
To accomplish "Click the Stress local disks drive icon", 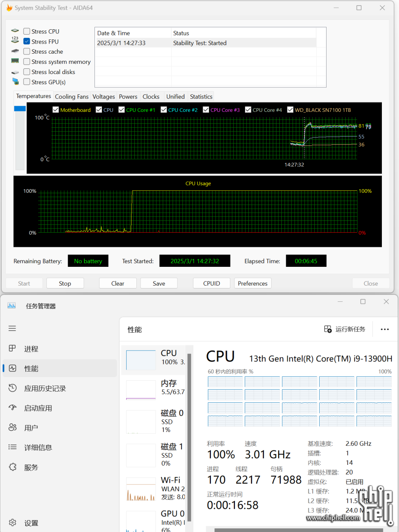I will (15, 72).
